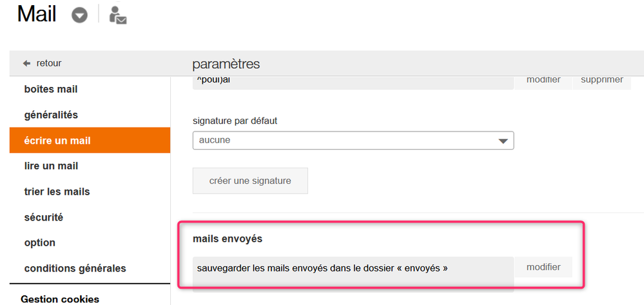Open the boîtes mail settings section
644x305 pixels.
(x=51, y=89)
